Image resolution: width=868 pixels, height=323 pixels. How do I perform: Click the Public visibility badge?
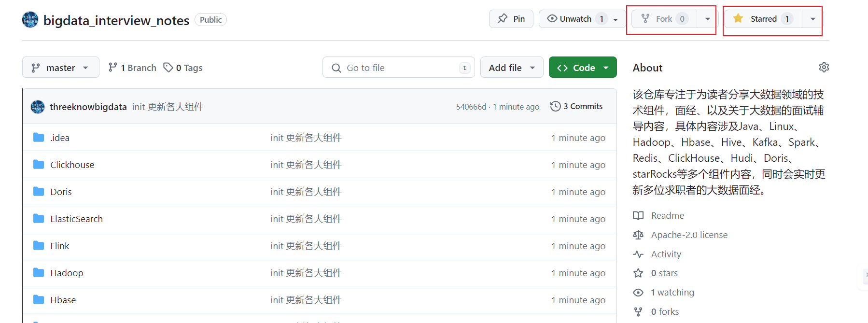pos(211,20)
